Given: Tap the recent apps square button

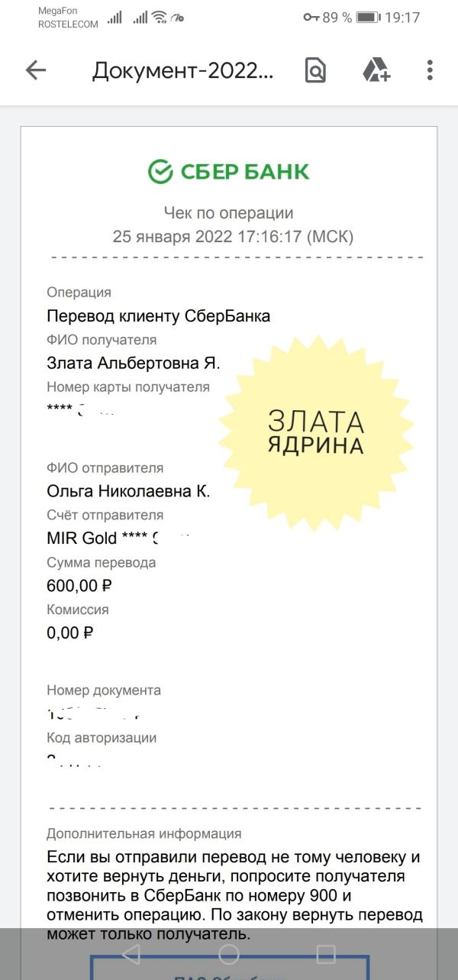Looking at the screenshot, I should 326,953.
